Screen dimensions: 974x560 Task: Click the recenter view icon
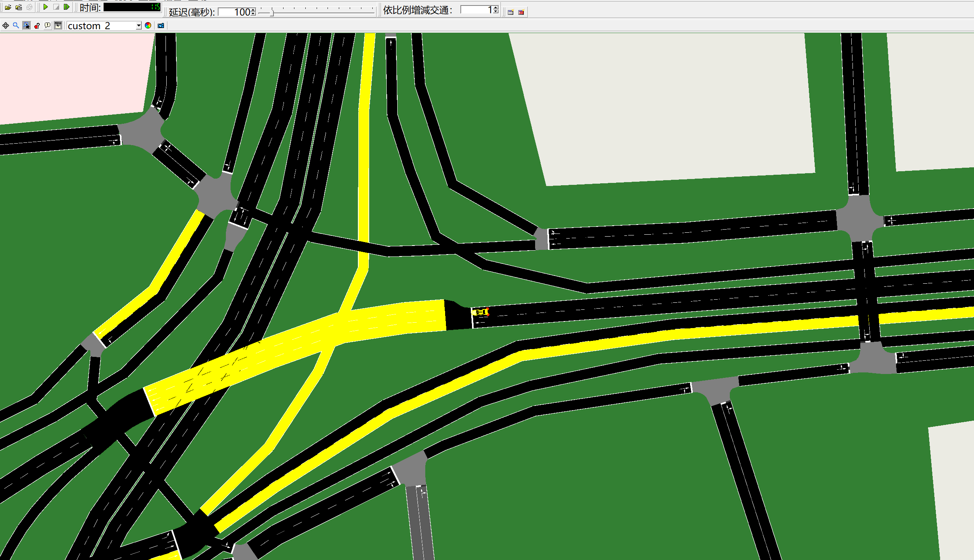click(x=5, y=26)
